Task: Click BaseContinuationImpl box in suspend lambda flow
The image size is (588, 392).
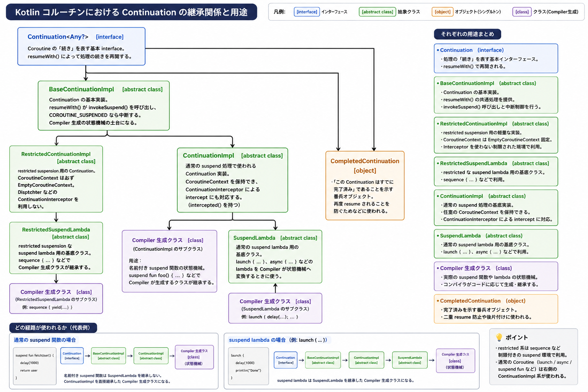Action: [x=323, y=360]
